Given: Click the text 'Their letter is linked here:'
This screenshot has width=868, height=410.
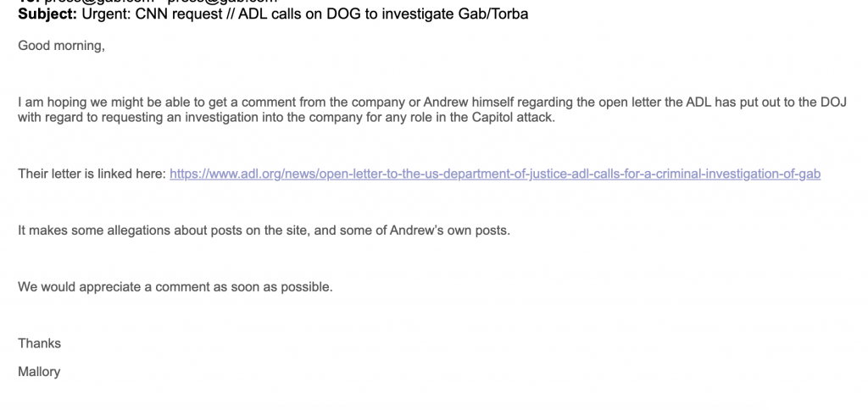Looking at the screenshot, I should pos(92,175).
